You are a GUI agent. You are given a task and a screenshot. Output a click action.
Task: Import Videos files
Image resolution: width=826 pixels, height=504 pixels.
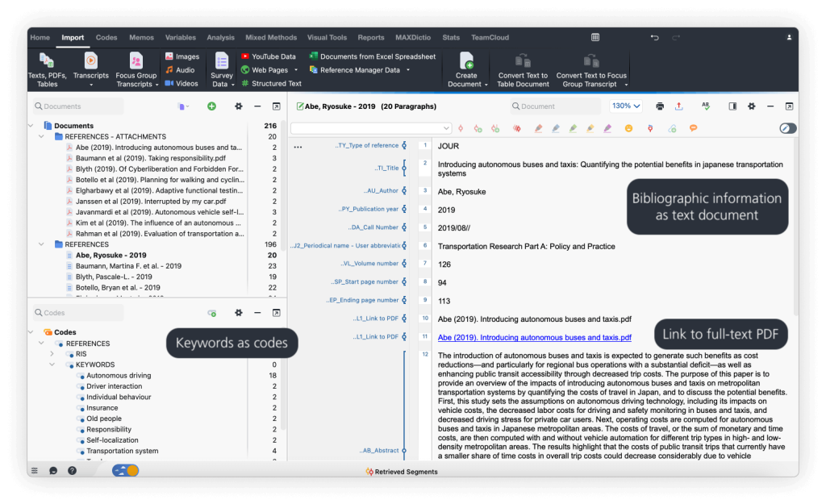181,83
